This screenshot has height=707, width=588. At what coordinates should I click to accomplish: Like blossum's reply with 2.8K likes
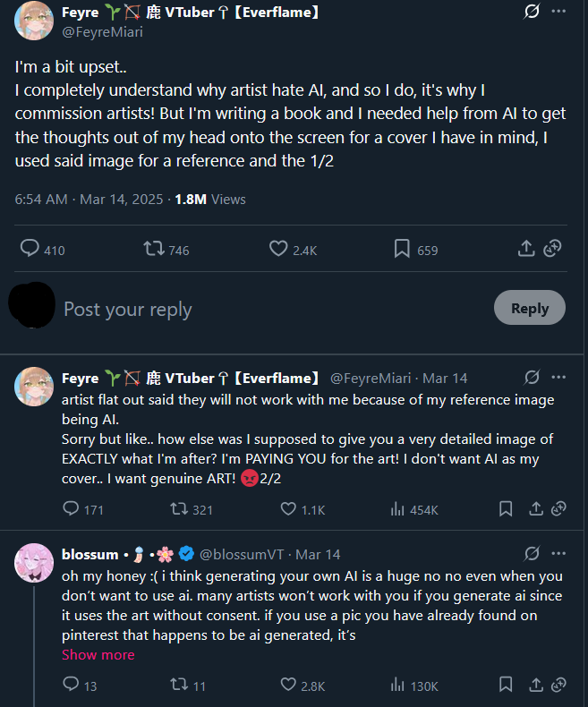[288, 685]
